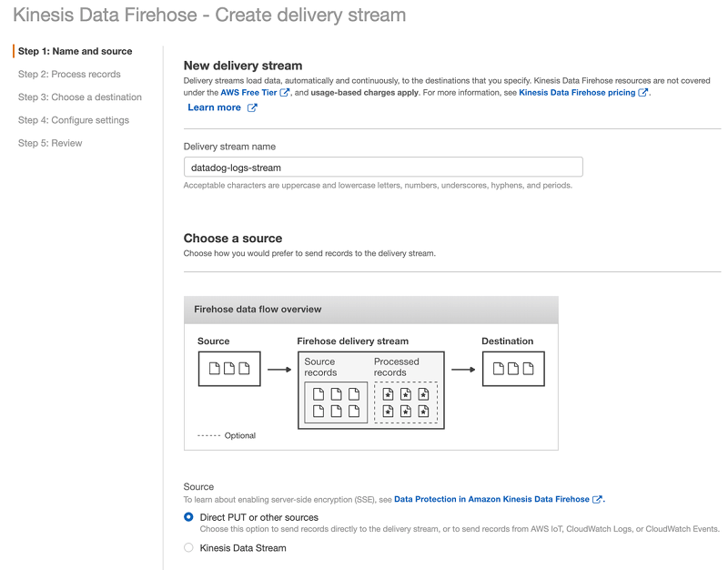Screen dimensions: 728x570
Task: Go to Step 5: Review
Action: (x=50, y=143)
